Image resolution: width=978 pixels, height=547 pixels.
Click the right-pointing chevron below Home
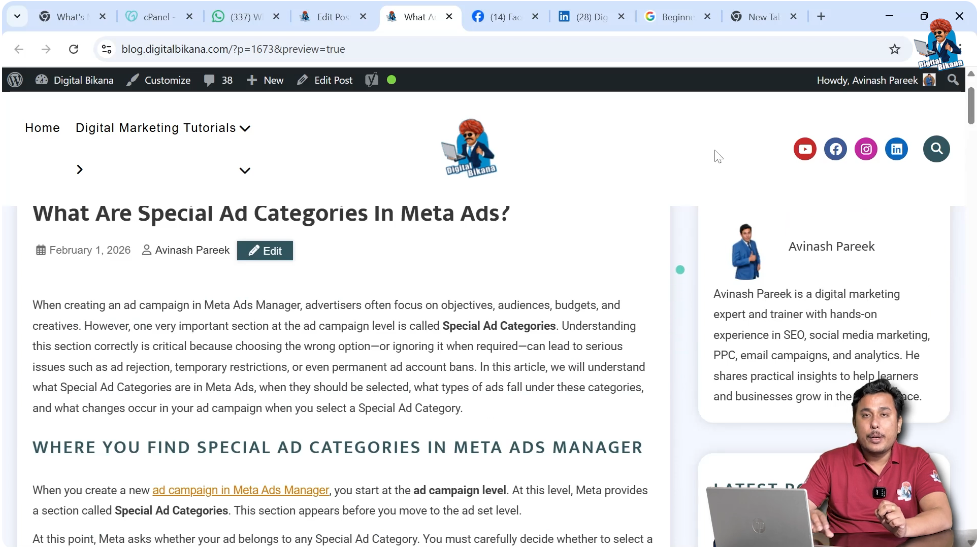click(x=79, y=170)
